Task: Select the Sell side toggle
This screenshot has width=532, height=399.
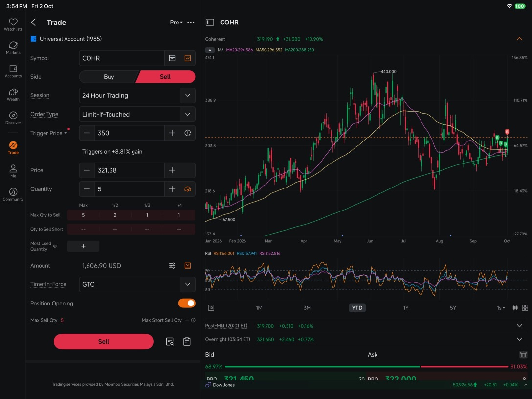Action: [x=165, y=77]
